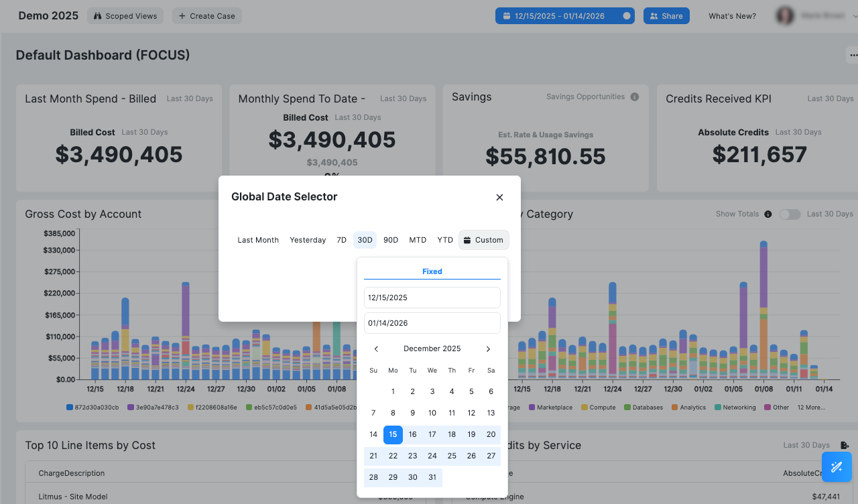Click Create Case
This screenshot has width=858, height=504.
[206, 15]
